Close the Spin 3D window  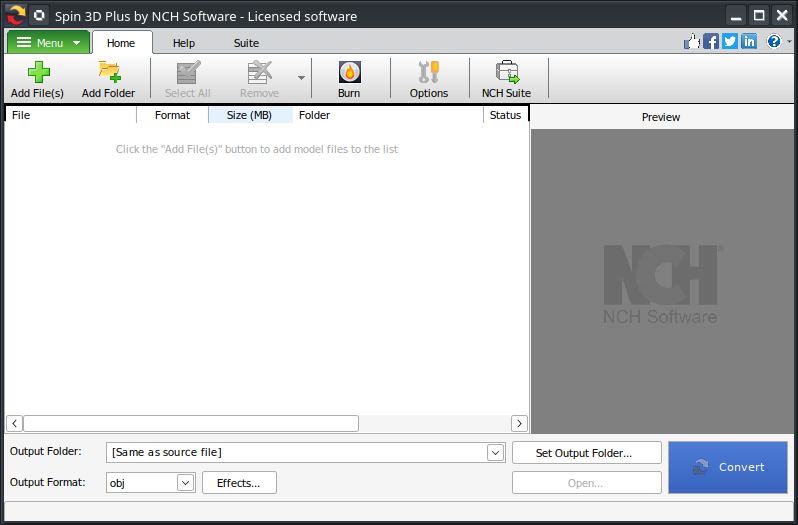[x=782, y=15]
